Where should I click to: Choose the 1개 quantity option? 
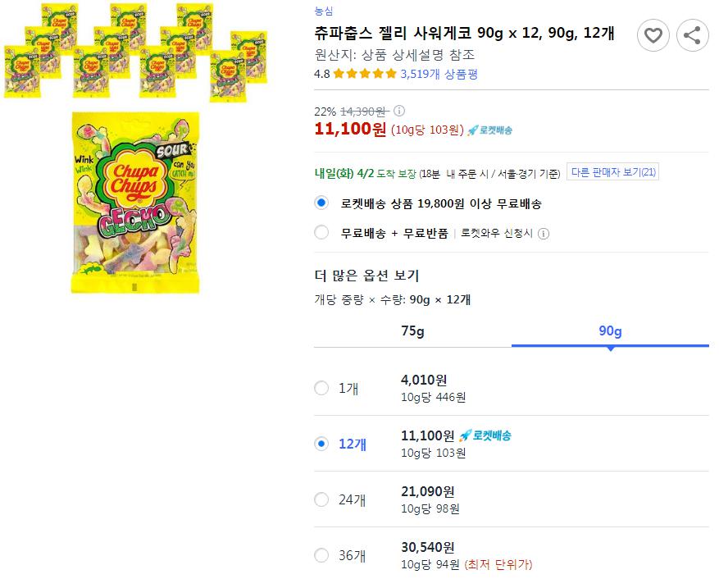321,388
